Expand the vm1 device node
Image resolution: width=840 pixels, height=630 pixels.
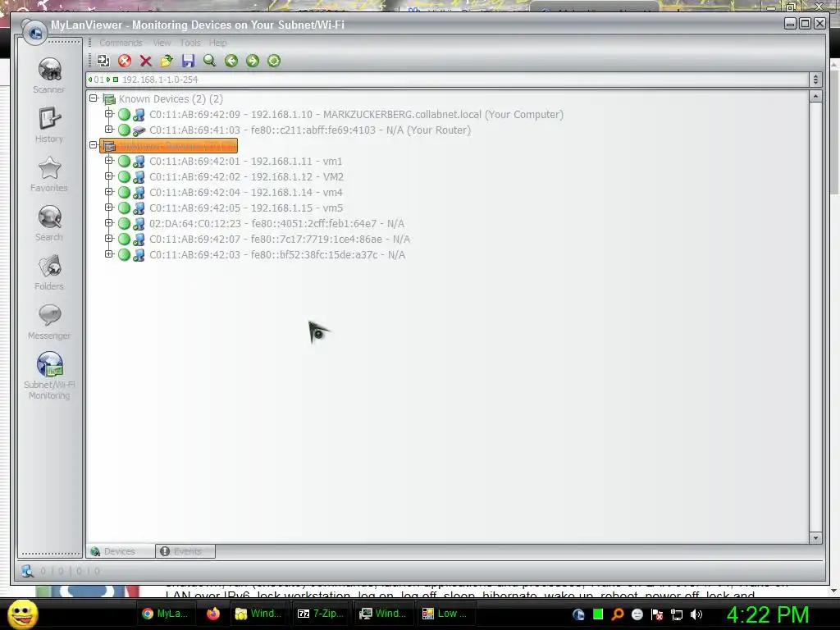tap(109, 161)
